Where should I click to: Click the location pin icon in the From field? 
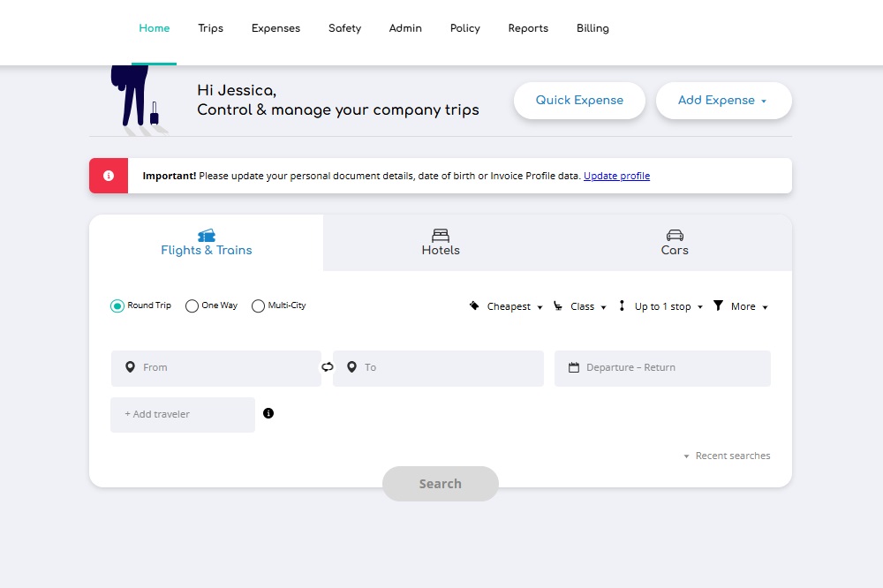130,368
